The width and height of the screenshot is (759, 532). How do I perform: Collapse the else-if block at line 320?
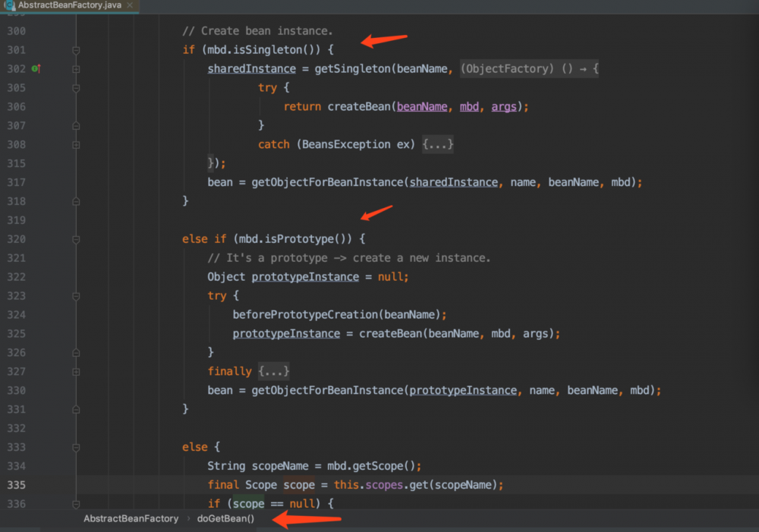click(x=76, y=239)
